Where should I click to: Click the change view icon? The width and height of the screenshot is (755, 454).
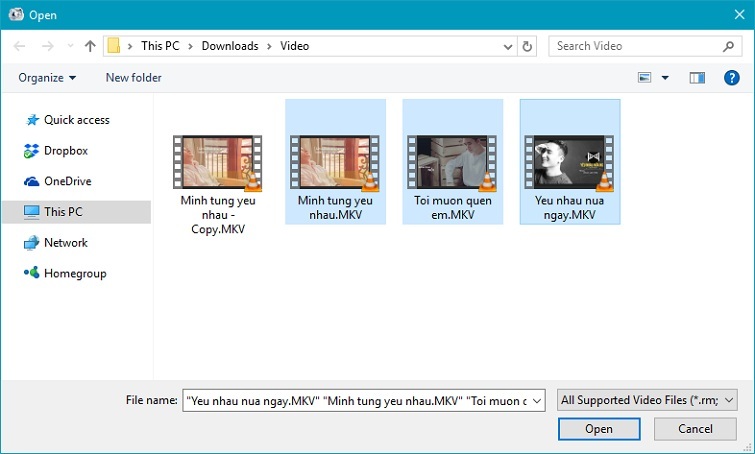pyautogui.click(x=645, y=77)
